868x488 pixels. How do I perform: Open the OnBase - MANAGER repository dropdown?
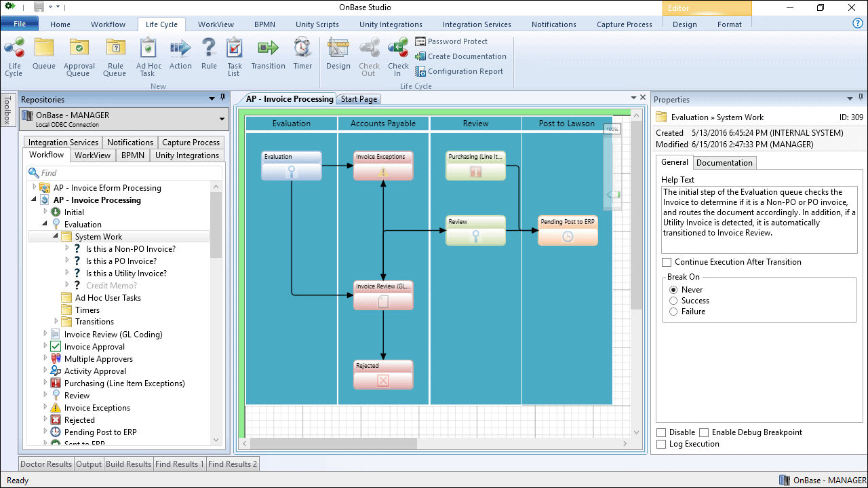coord(222,119)
